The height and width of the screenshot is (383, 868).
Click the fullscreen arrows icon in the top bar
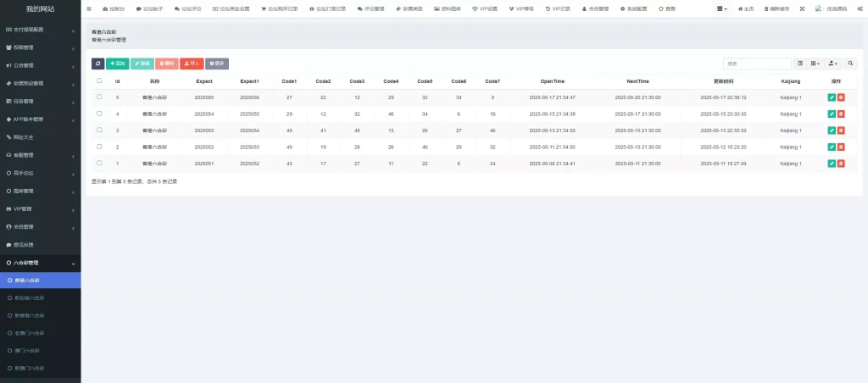click(802, 9)
